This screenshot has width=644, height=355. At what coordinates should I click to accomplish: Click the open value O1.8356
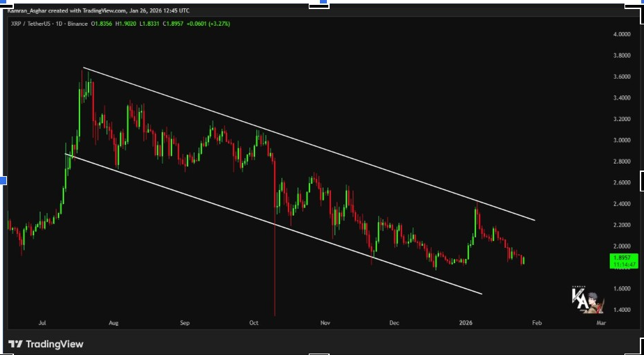(100, 24)
